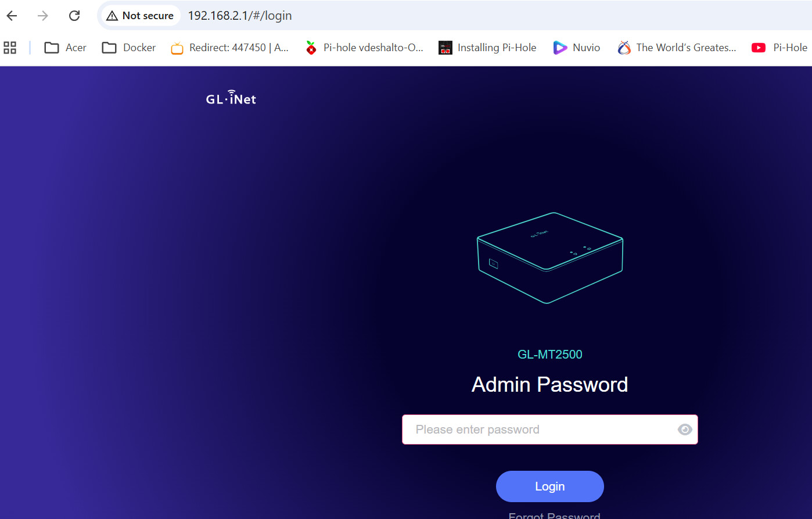Screen dimensions: 812x519
Task: Click the GL.iNet logo
Action: point(231,98)
